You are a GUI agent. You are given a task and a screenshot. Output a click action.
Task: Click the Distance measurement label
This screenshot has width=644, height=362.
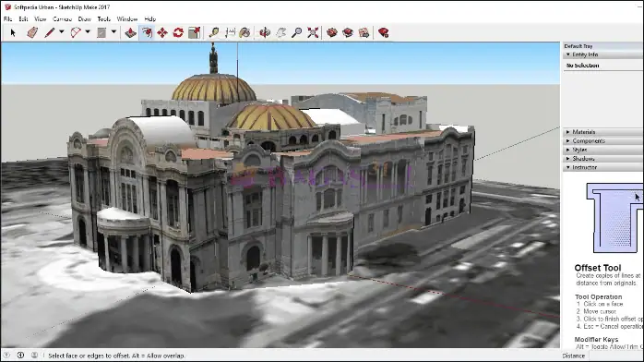(x=573, y=356)
